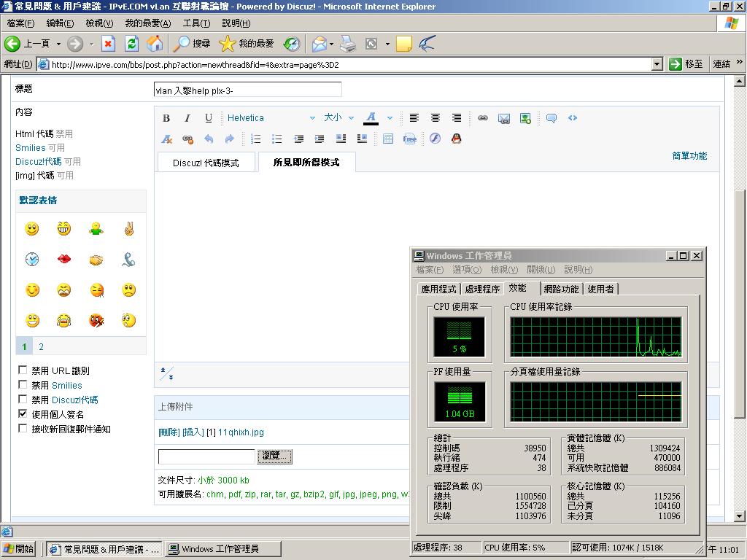Image resolution: width=747 pixels, height=560 pixels.
Task: Click the 簡單功能 link
Action: click(x=689, y=155)
